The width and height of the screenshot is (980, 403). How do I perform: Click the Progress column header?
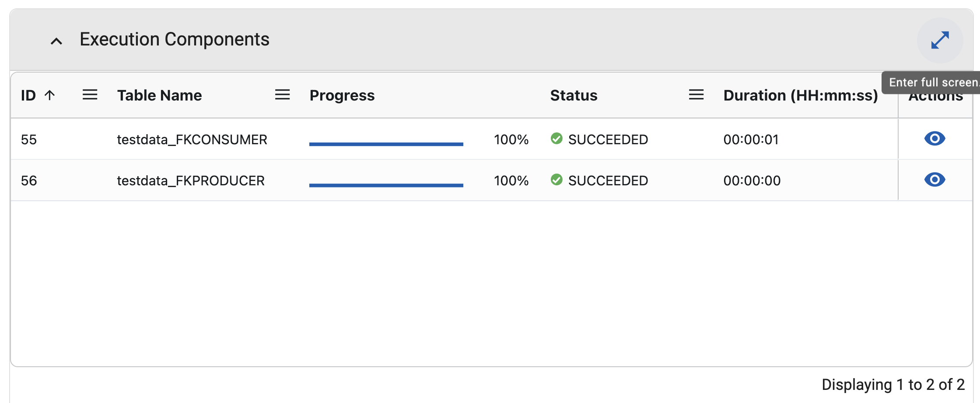tap(342, 95)
